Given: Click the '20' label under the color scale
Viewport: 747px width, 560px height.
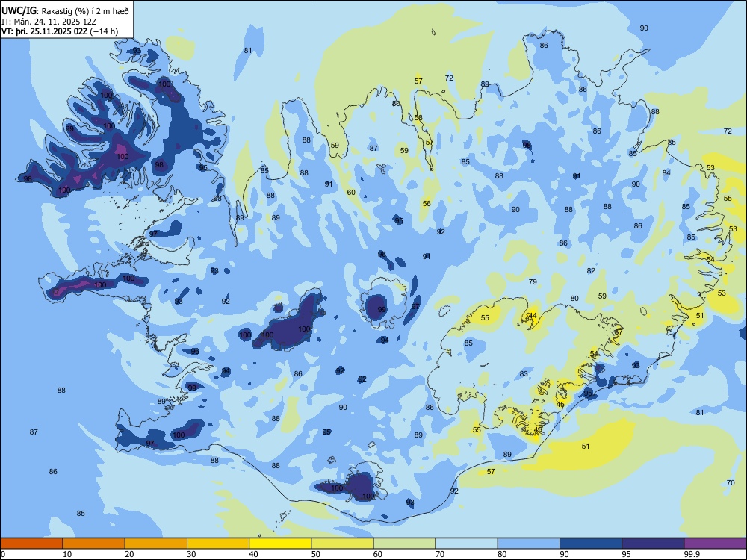Looking at the screenshot, I should click(x=129, y=554).
